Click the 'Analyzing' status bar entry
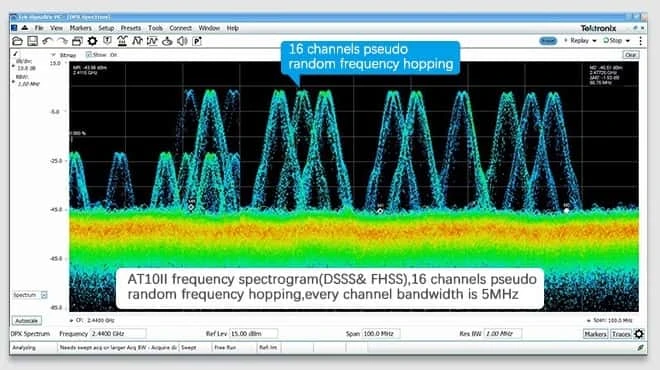 coord(24,348)
